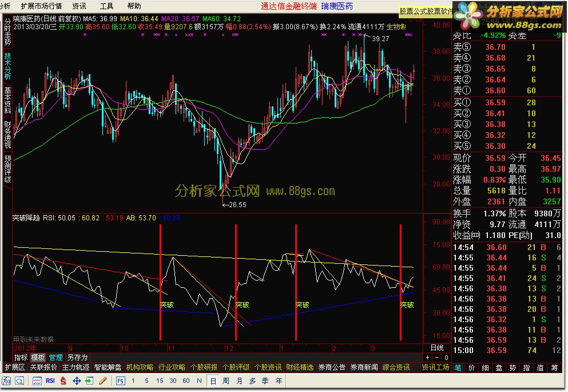This screenshot has height=392, width=568.
Task: Click the wavy-lines indicator chart icon
Action: (x=37, y=381)
